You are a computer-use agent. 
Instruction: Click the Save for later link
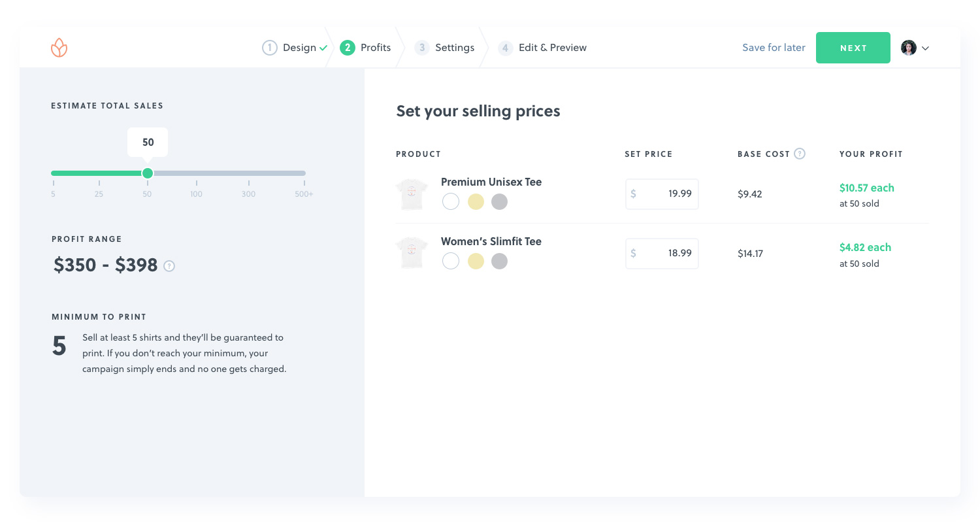click(774, 48)
